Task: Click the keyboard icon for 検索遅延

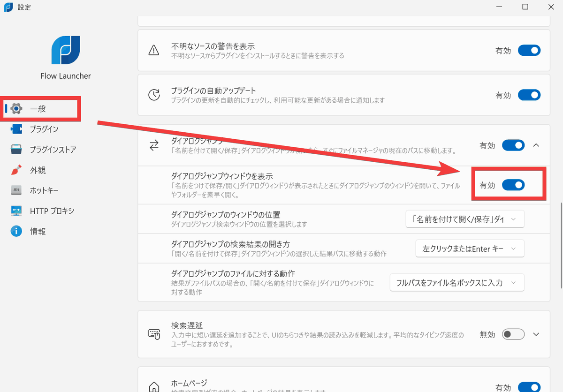Action: click(154, 334)
